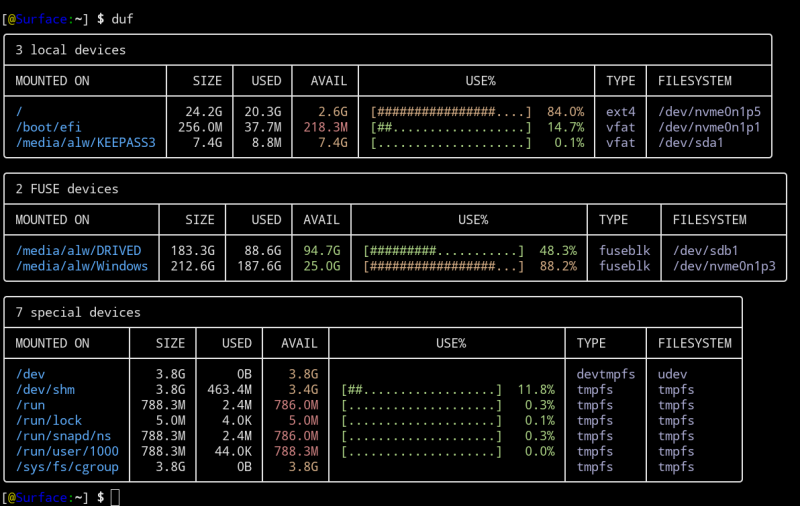The height and width of the screenshot is (506, 800).
Task: Select the "2 FUSE devices" heading
Action: click(67, 188)
